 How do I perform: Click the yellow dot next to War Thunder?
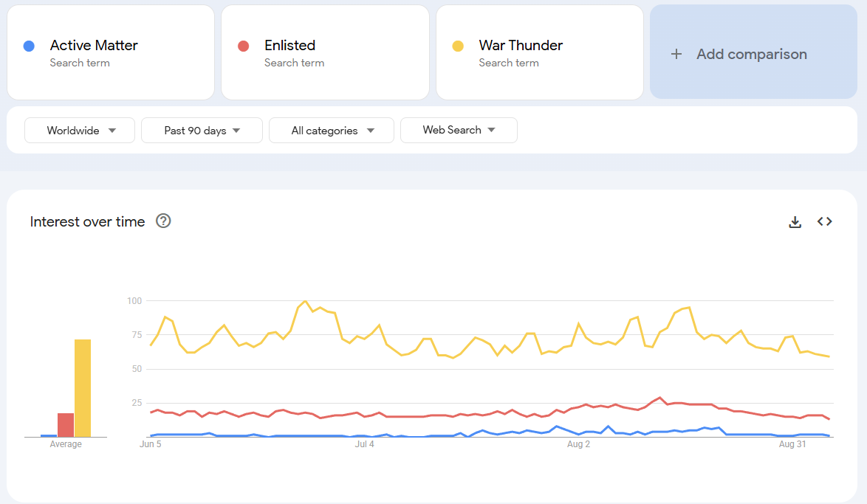tap(458, 46)
